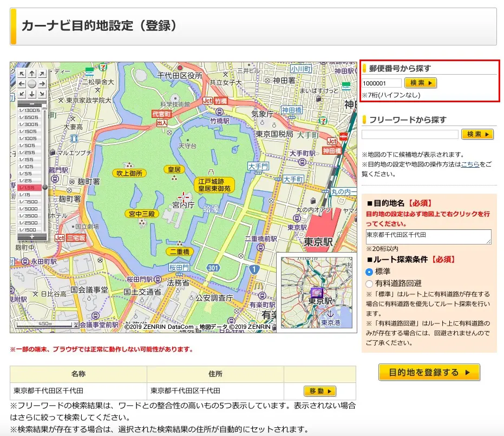Click the free word 検索 button
The width and height of the screenshot is (504, 436).
477,134
